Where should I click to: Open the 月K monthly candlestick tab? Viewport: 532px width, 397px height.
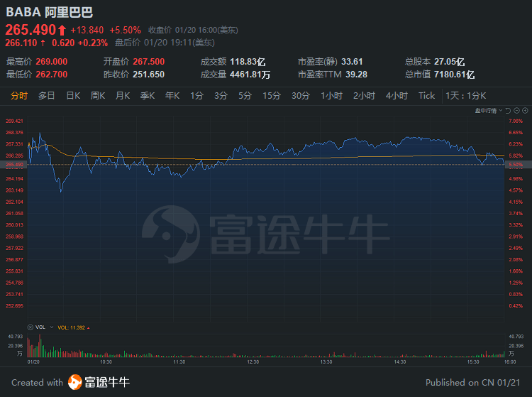(x=123, y=96)
